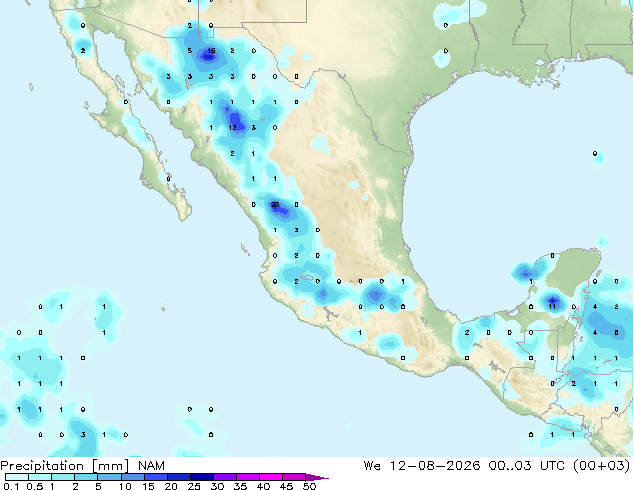Click the '12' precipitation value in northern Mexico
The image size is (634, 490).
[x=232, y=127]
